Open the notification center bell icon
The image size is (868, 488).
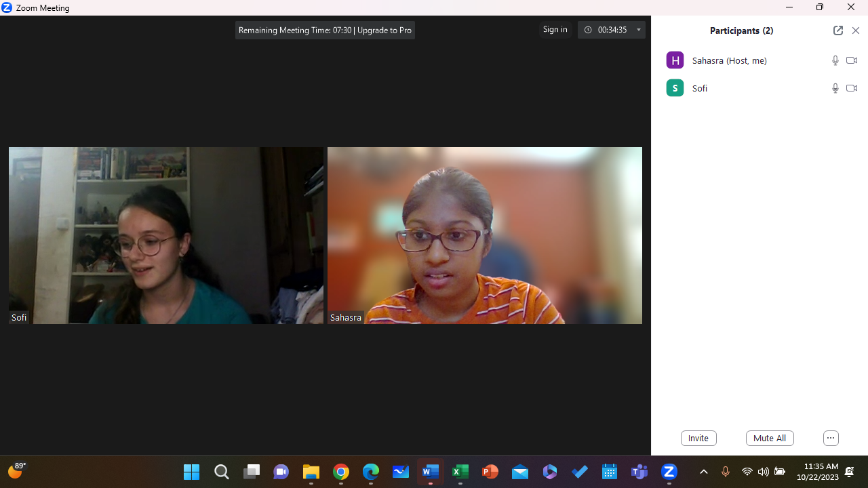tap(850, 472)
